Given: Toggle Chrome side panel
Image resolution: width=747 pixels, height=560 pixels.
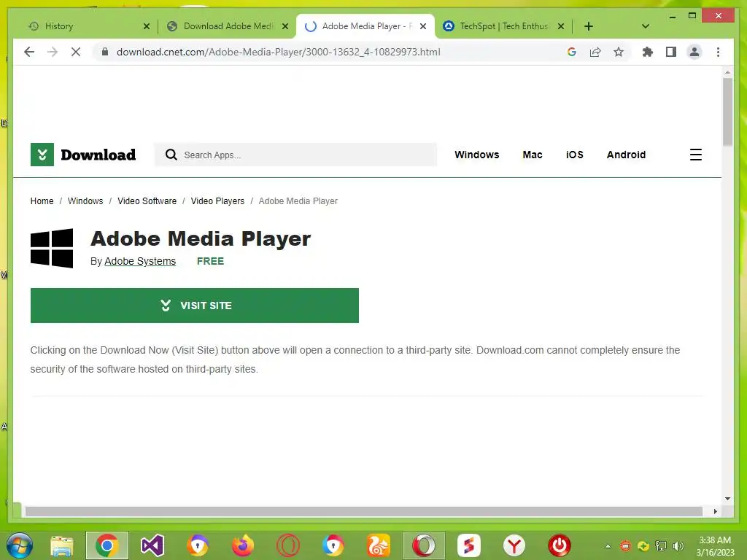Looking at the screenshot, I should 671,52.
